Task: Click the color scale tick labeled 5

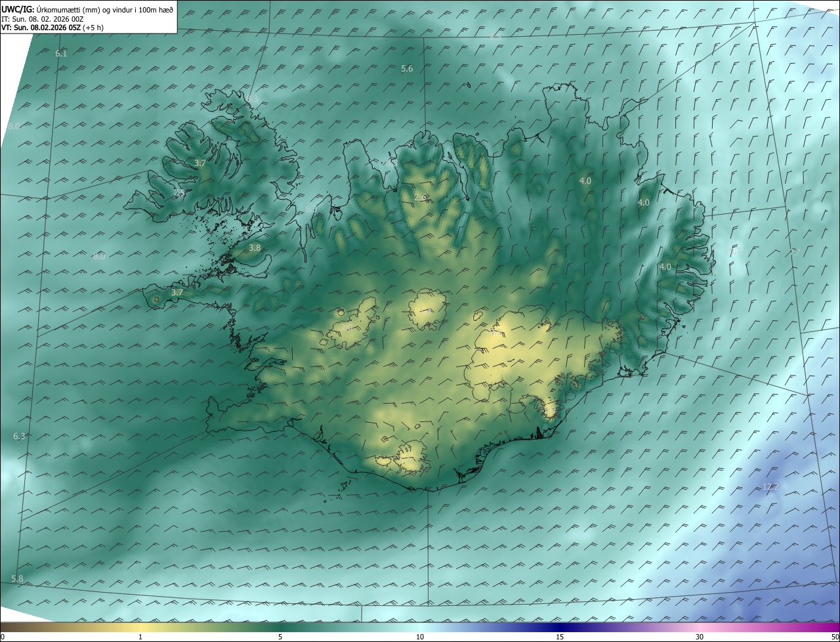Action: tap(280, 637)
